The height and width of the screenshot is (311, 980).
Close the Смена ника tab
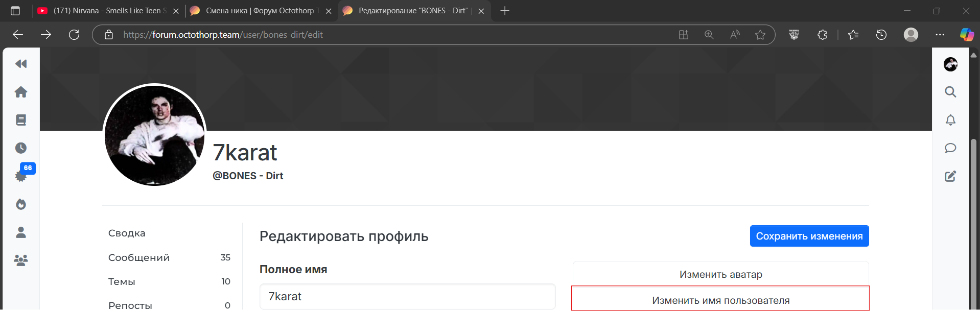point(329,11)
